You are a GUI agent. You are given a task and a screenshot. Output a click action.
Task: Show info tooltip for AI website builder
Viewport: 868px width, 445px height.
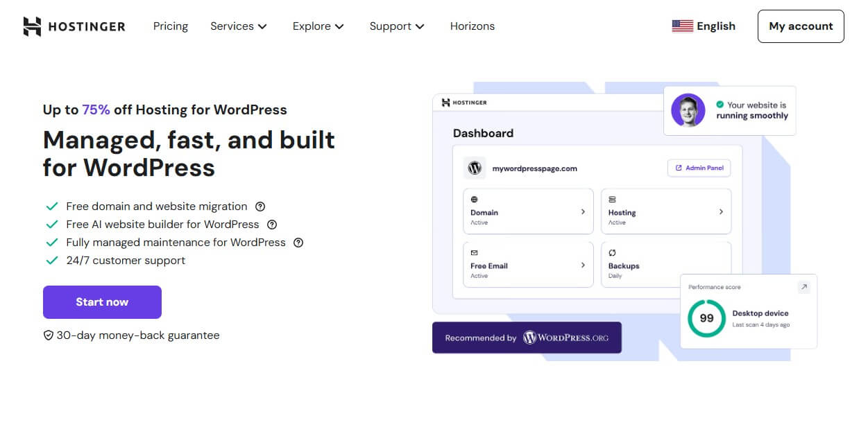pos(272,225)
